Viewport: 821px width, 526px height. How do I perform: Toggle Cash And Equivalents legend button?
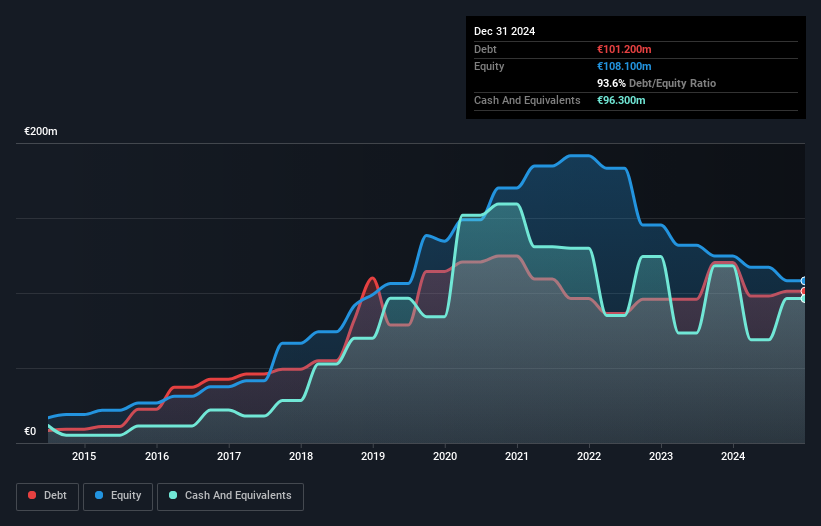tap(230, 496)
